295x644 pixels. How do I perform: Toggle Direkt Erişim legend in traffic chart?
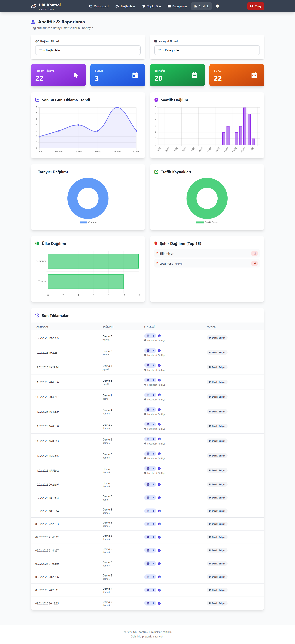(x=207, y=222)
